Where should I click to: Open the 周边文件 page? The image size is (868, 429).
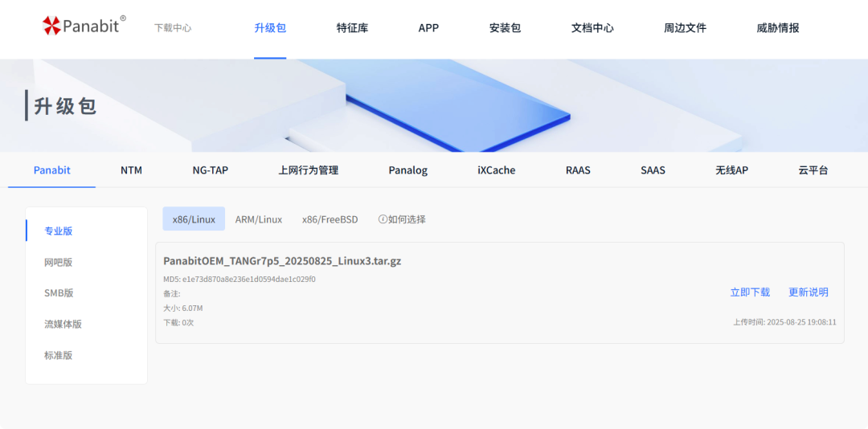(685, 28)
